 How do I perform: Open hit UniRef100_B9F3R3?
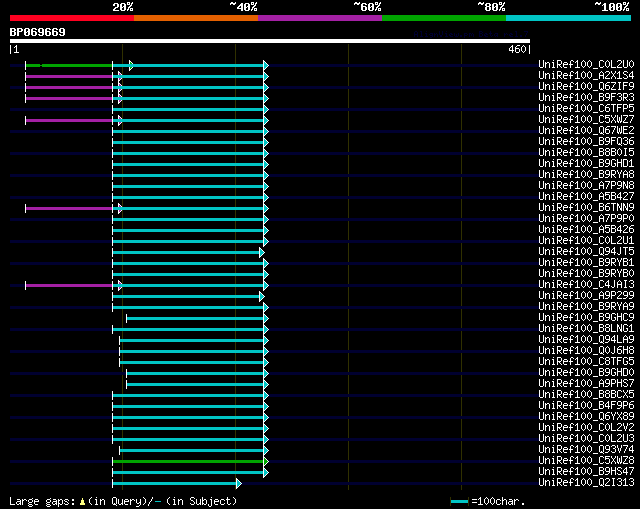[586, 98]
